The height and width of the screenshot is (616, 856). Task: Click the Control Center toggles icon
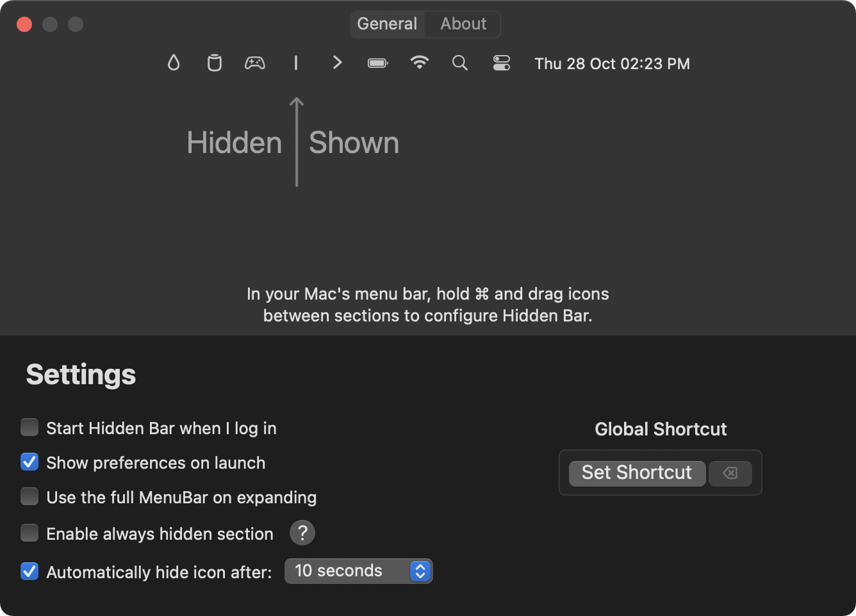[502, 63]
